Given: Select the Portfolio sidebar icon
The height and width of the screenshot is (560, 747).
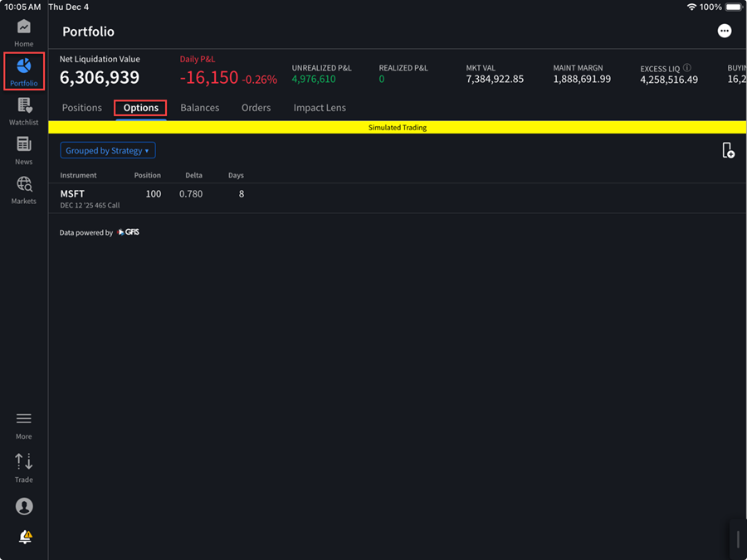Looking at the screenshot, I should coord(23,71).
